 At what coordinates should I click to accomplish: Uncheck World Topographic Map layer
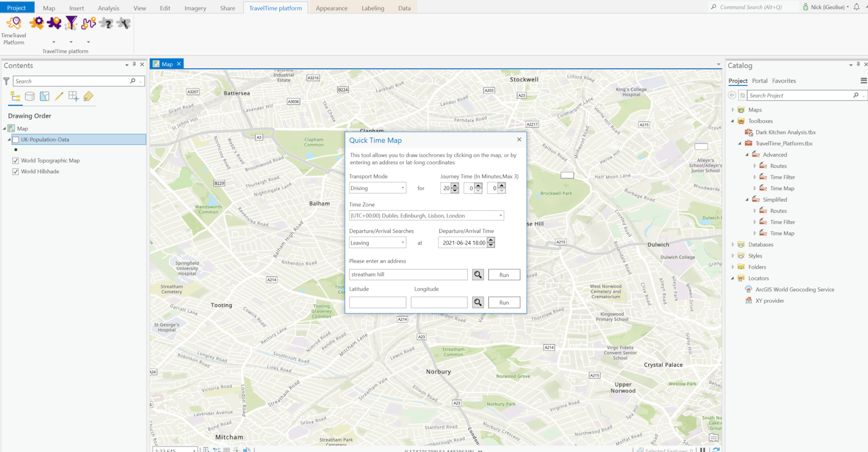pos(16,160)
